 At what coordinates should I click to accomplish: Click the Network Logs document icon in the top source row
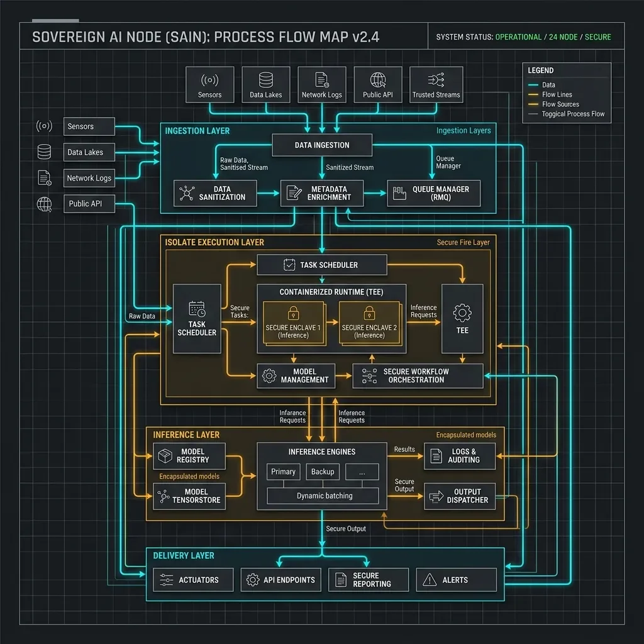[321, 80]
